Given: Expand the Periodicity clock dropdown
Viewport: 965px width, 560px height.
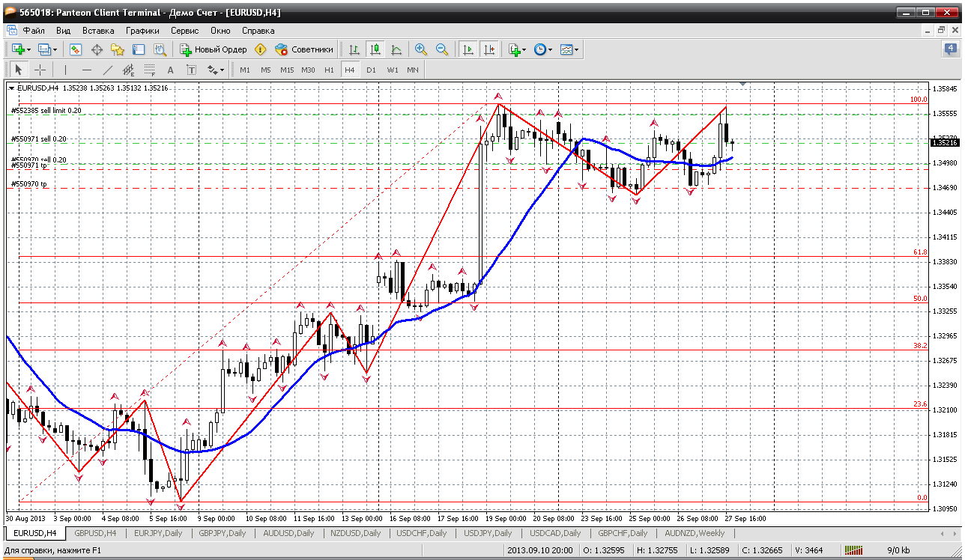Looking at the screenshot, I should click(550, 50).
